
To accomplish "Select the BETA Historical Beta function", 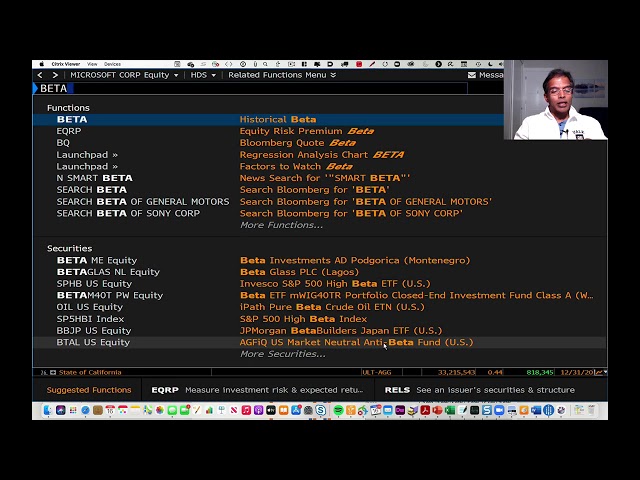I will (268, 120).
